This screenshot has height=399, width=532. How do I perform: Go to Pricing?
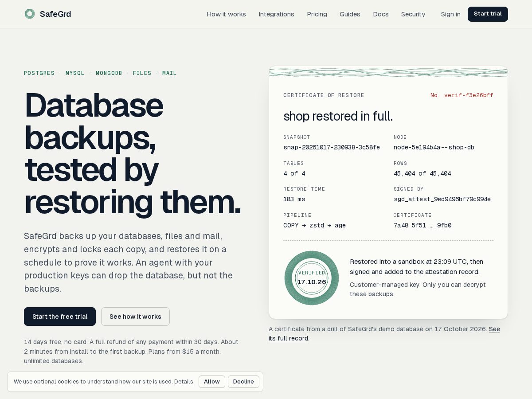pyautogui.click(x=317, y=14)
